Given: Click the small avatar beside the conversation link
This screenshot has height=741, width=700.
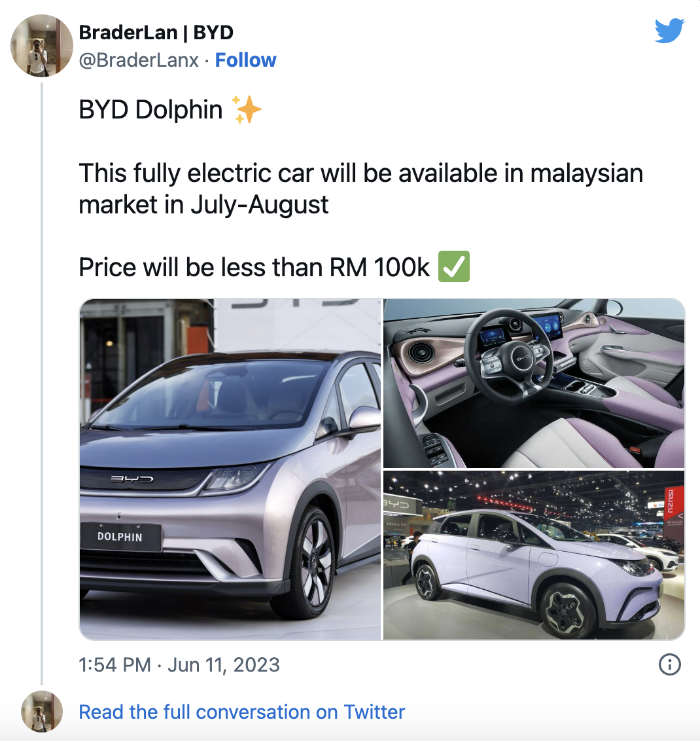Looking at the screenshot, I should (x=42, y=712).
